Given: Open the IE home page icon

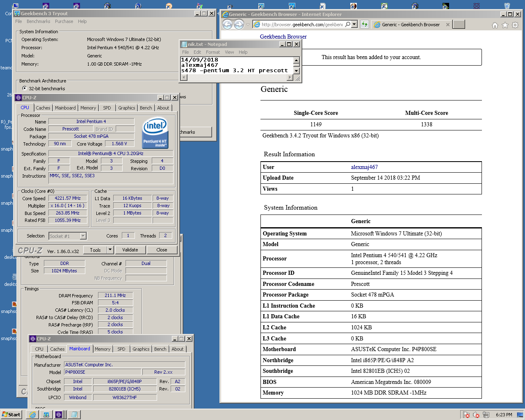Looking at the screenshot, I should point(495,25).
